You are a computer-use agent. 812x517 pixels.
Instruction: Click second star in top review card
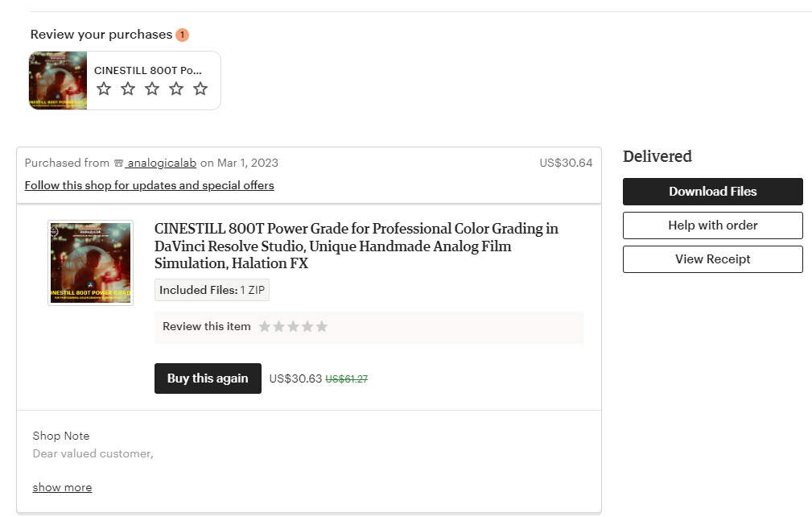point(128,89)
